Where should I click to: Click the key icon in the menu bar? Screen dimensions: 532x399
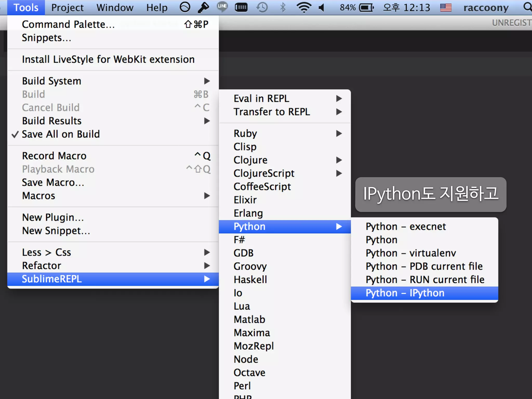point(203,7)
